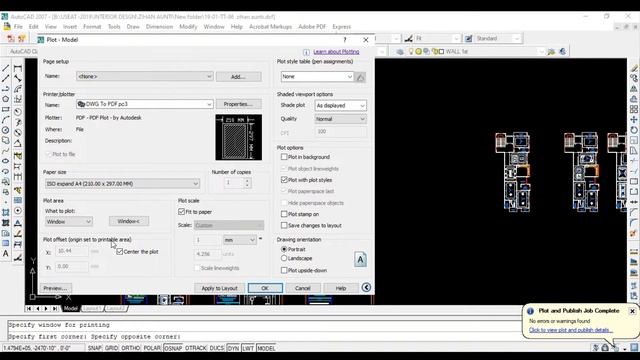This screenshot has width=640, height=360.
Task: Select the Array modify tool
Action: tap(634, 109)
